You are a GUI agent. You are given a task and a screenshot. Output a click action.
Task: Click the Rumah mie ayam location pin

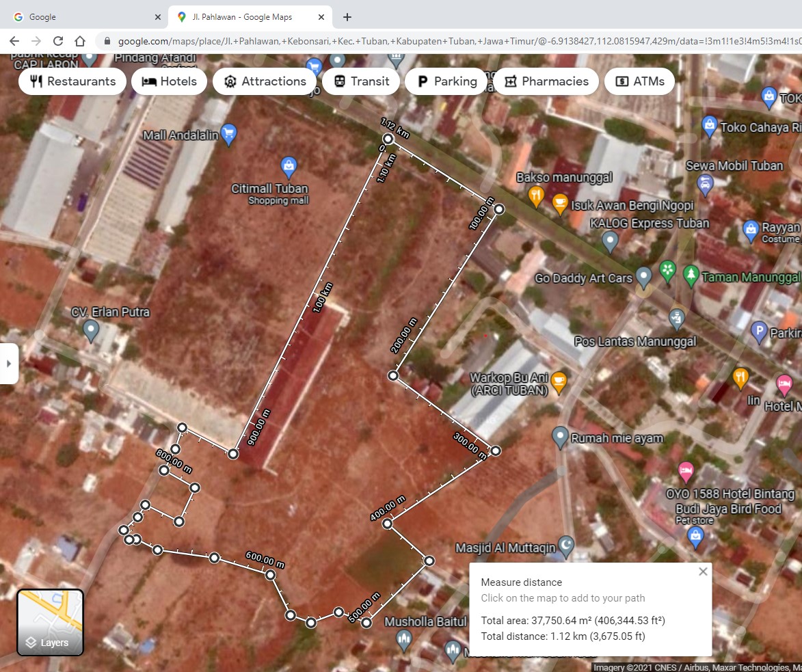[561, 436]
